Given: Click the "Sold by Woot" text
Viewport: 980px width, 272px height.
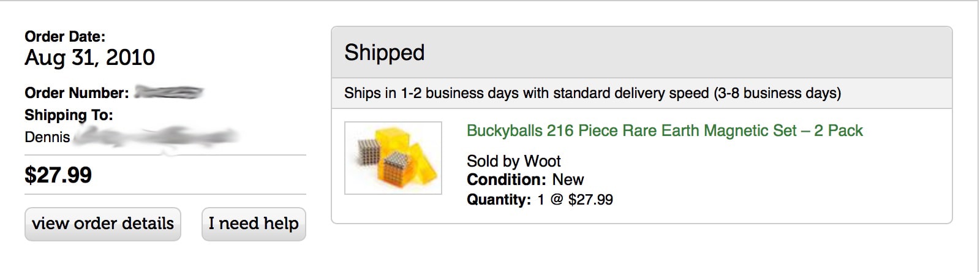Looking at the screenshot, I should 513,161.
